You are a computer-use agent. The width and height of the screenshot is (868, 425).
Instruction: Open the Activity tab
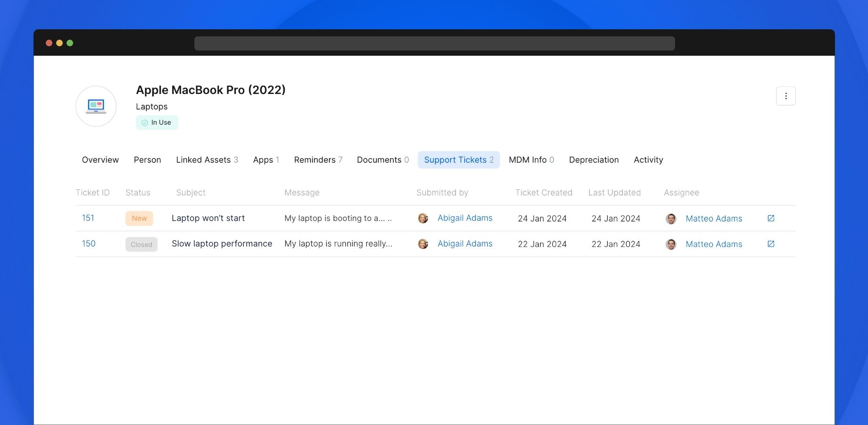(x=648, y=160)
